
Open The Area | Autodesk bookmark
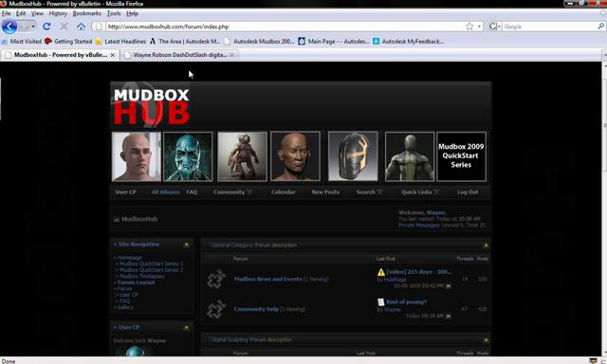tap(185, 41)
